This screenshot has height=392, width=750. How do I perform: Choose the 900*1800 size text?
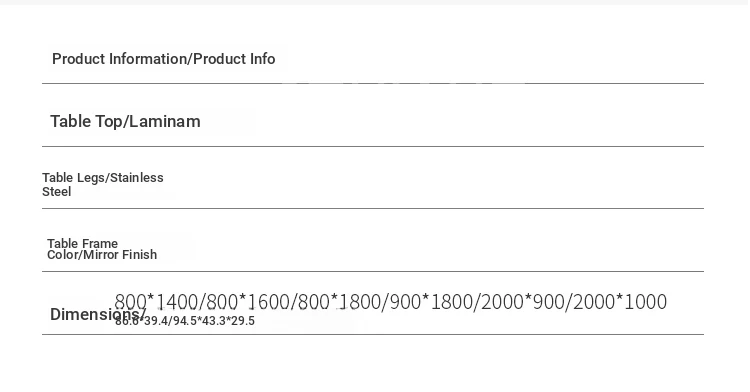430,302
